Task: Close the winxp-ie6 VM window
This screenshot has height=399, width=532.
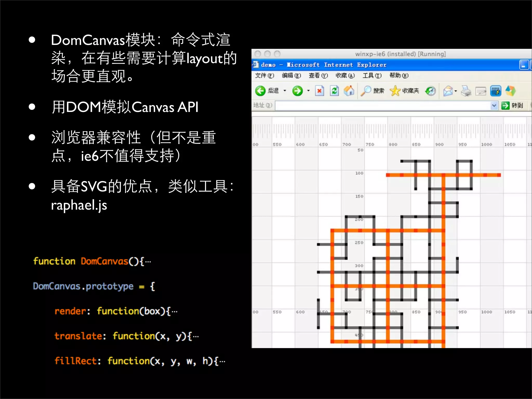Action: 258,54
